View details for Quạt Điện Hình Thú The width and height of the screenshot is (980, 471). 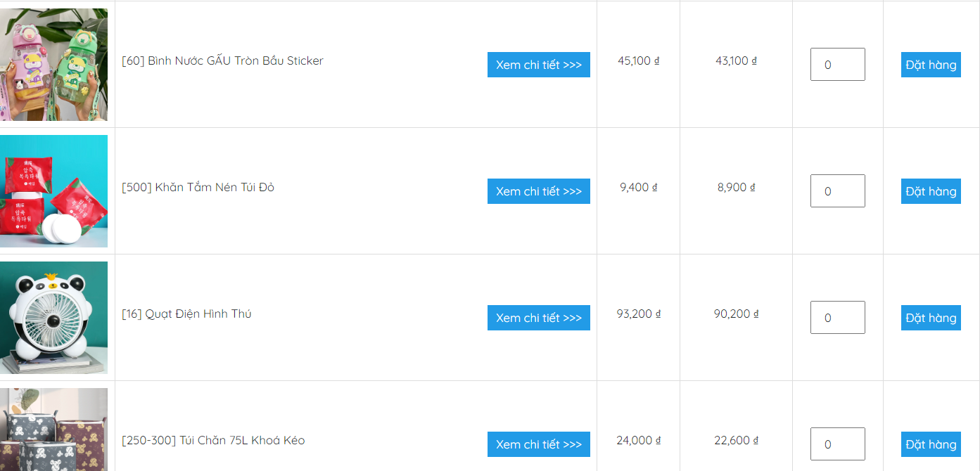click(x=539, y=318)
